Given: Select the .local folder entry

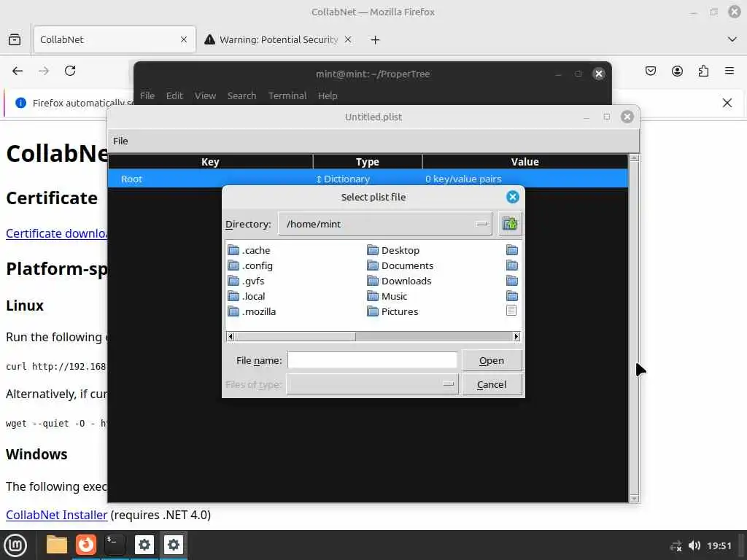Looking at the screenshot, I should click(247, 296).
